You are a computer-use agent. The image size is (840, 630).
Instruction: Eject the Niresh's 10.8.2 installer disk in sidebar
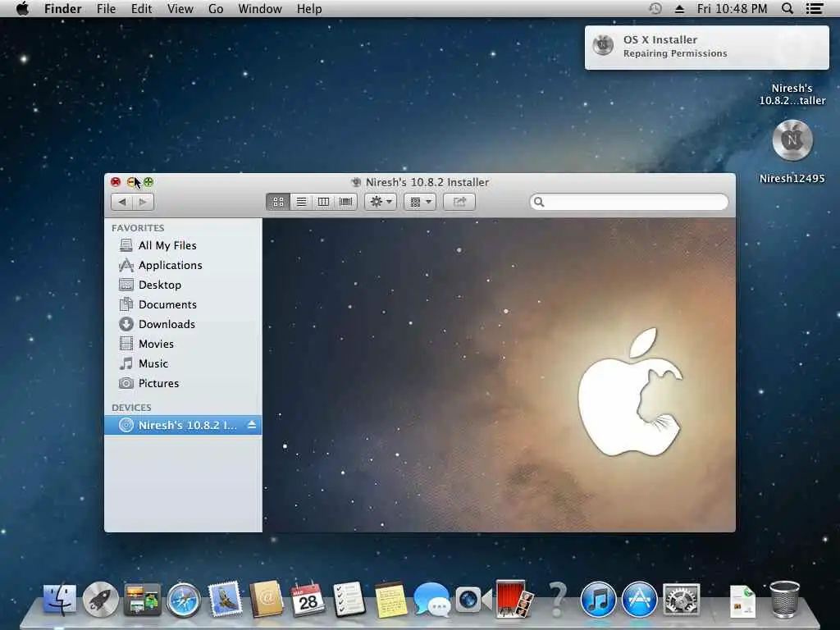click(x=252, y=425)
